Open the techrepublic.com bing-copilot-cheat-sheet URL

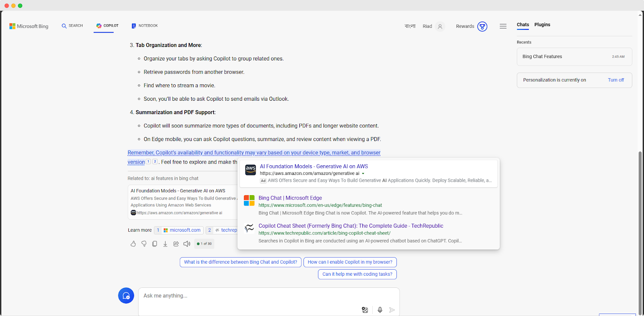(324, 233)
